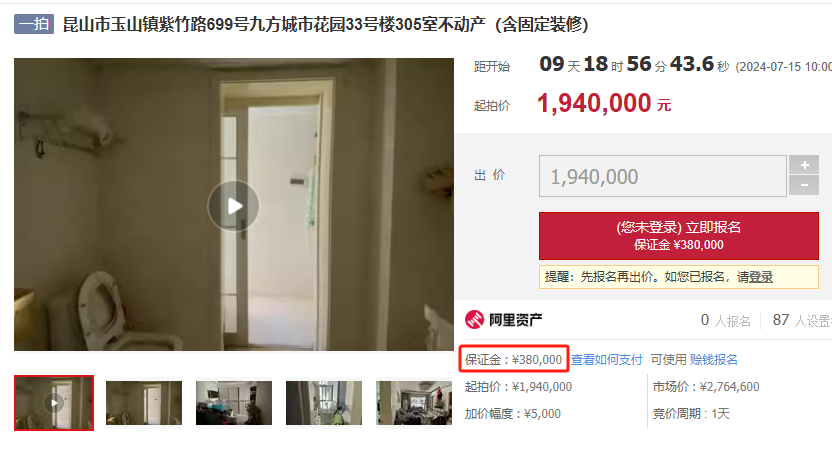The image size is (832, 450).
Task: Open the 查看如何支付 link
Action: point(606,360)
